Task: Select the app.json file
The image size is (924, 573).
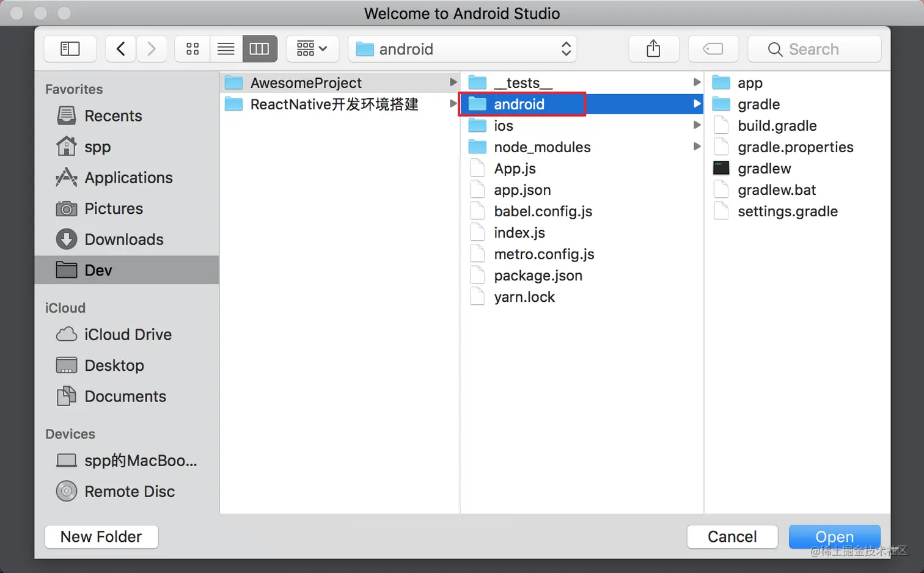Action: coord(582,189)
